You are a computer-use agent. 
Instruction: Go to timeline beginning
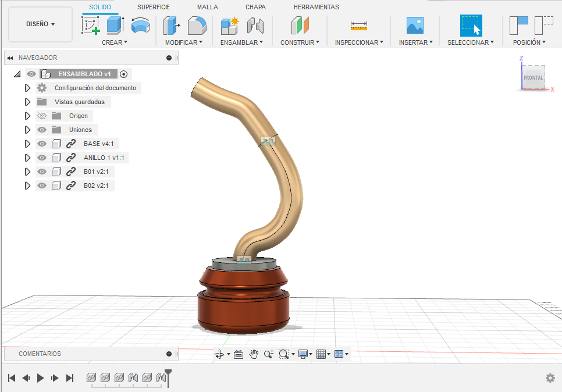(12, 378)
